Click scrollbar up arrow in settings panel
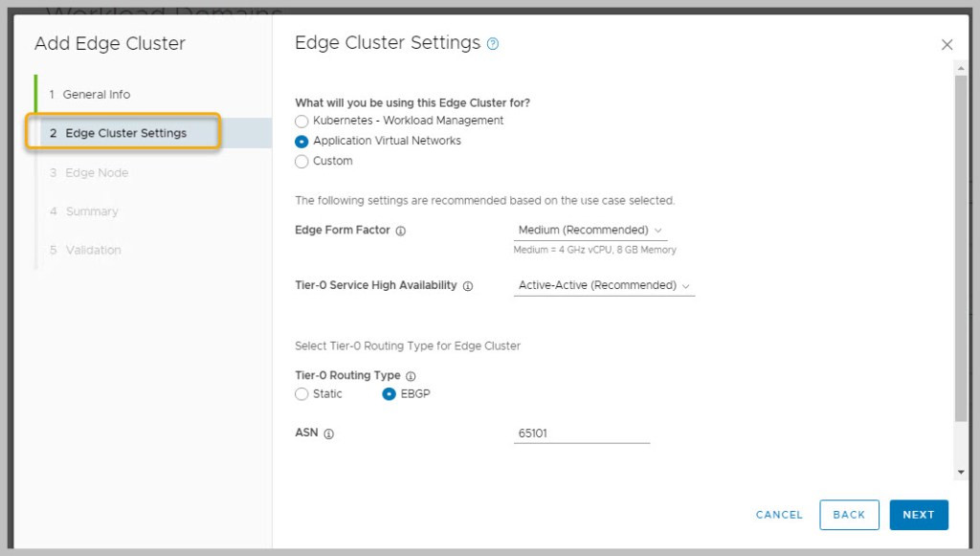Screen dimensions: 980x556 960,67
